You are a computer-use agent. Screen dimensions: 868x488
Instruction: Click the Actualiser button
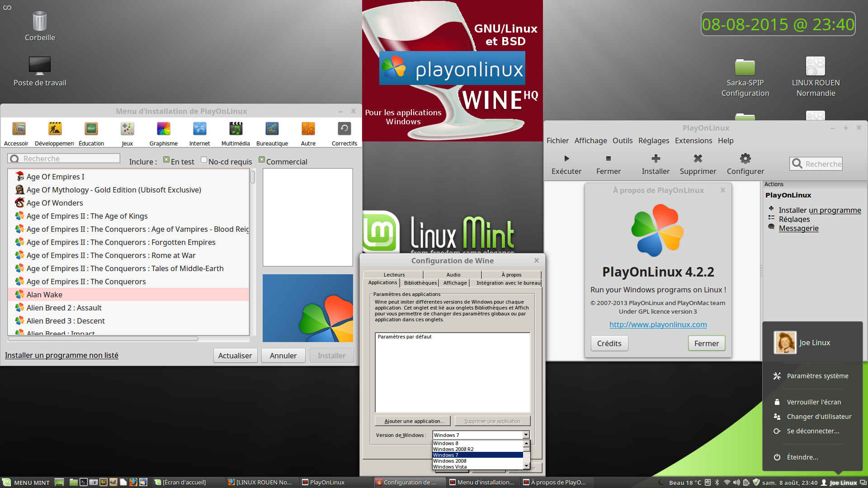(235, 356)
